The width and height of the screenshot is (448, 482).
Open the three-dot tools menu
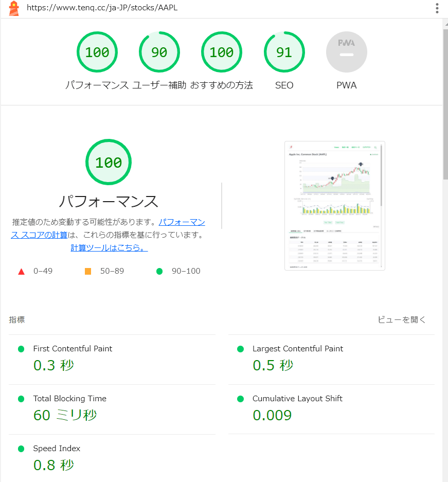tap(437, 8)
